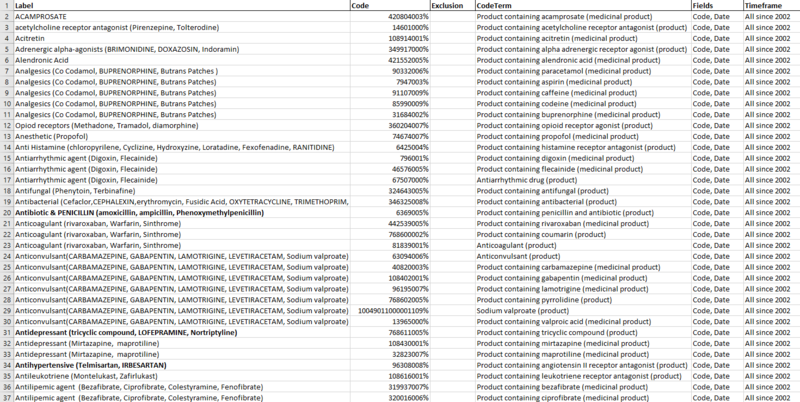Select 'Product containing acitretin' cell
This screenshot has width=800, height=402.
click(x=583, y=38)
